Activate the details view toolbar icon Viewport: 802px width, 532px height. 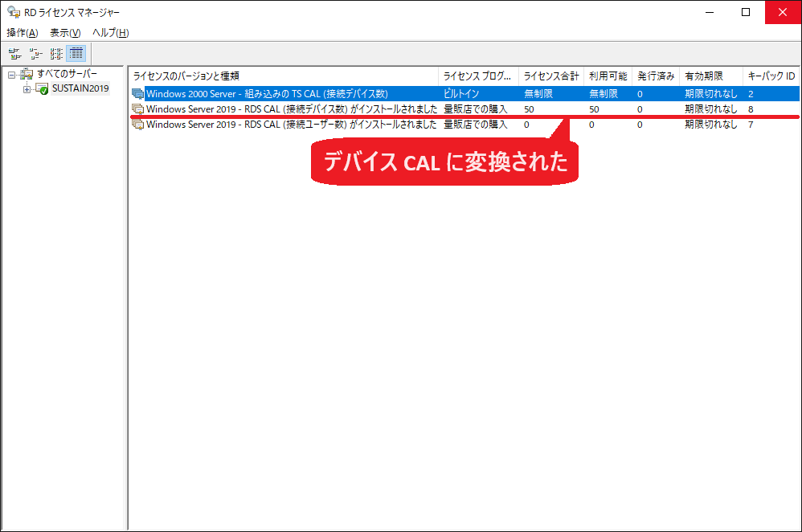coord(76,54)
